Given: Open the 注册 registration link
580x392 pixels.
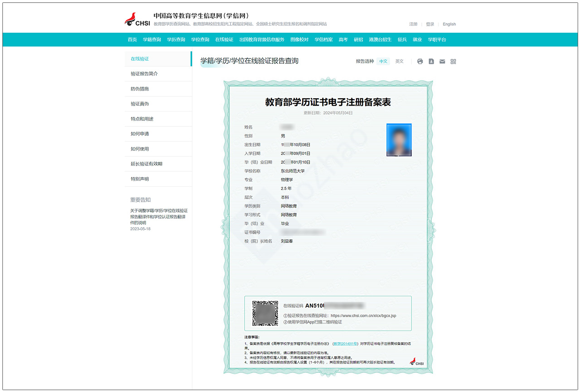Looking at the screenshot, I should [x=413, y=24].
